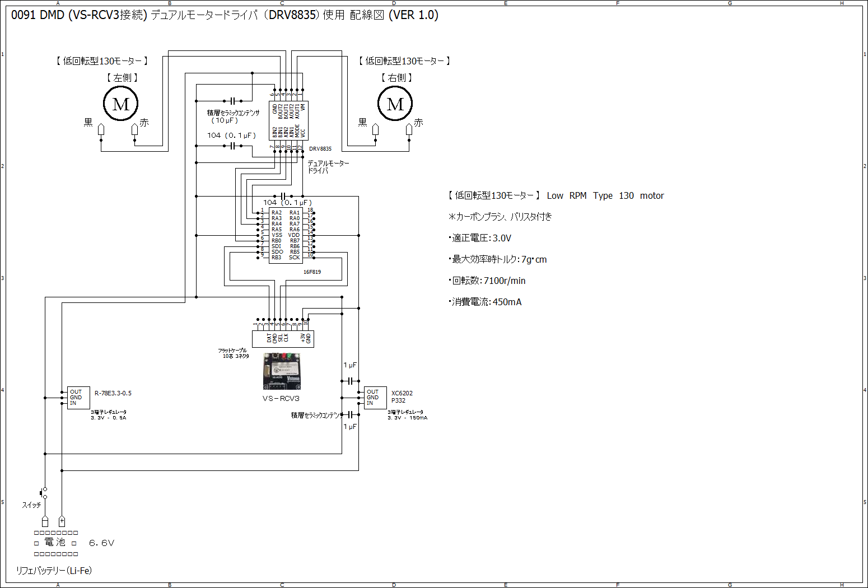The width and height of the screenshot is (868, 588).
Task: Open the VS-RCV3 receiver board photo
Action: pos(282,371)
